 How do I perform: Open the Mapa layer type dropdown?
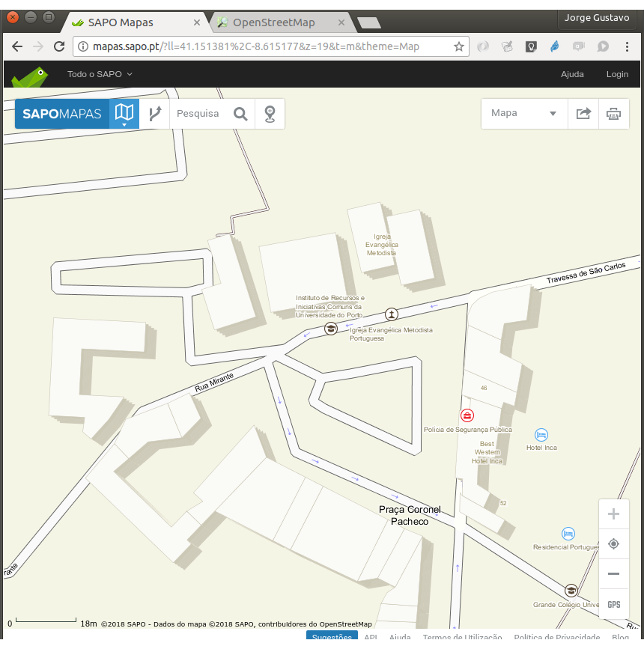pos(523,114)
